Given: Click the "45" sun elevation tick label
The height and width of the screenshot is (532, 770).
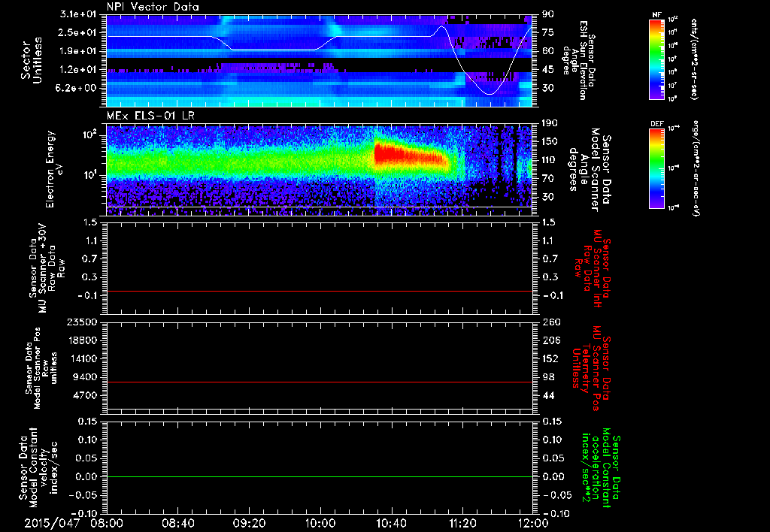Looking at the screenshot, I should coord(548,70).
